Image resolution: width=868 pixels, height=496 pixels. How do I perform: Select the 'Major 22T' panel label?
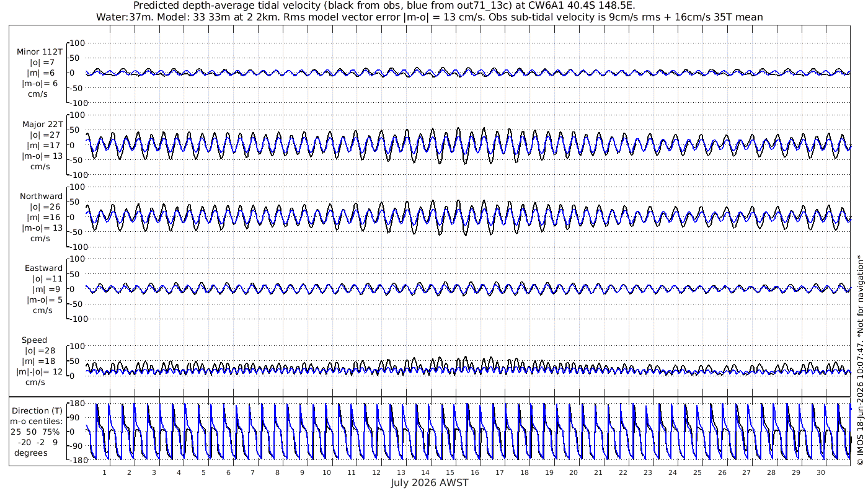tap(42, 124)
